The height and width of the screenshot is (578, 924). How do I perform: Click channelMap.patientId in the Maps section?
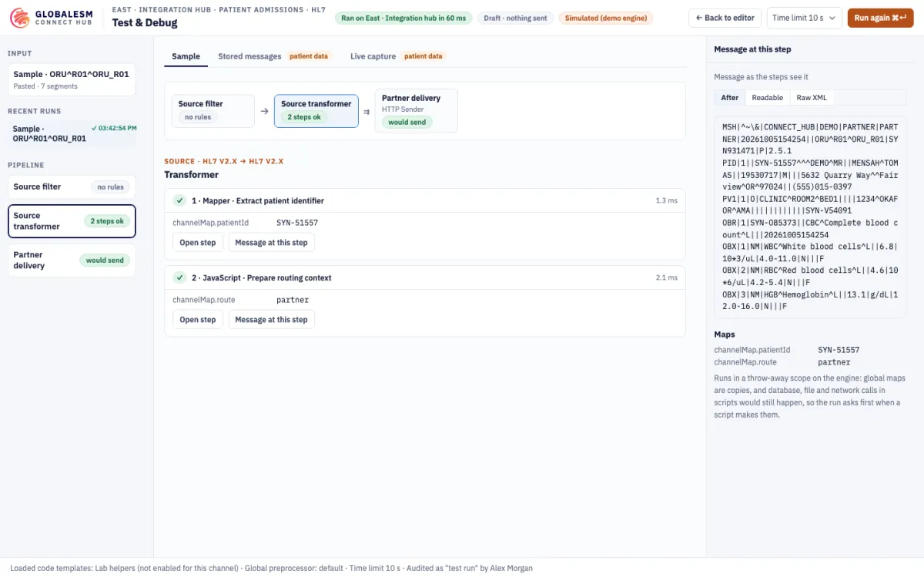pos(752,350)
